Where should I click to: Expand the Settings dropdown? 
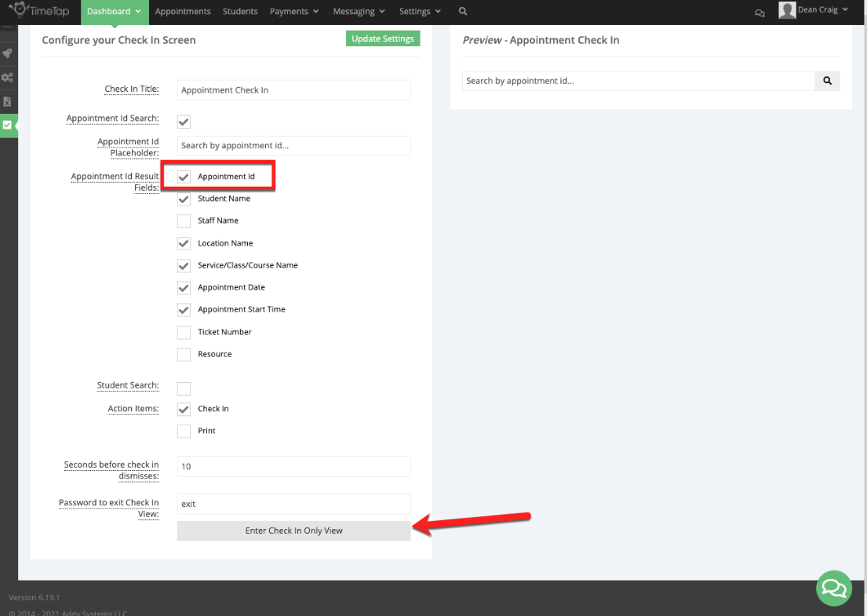tap(419, 11)
